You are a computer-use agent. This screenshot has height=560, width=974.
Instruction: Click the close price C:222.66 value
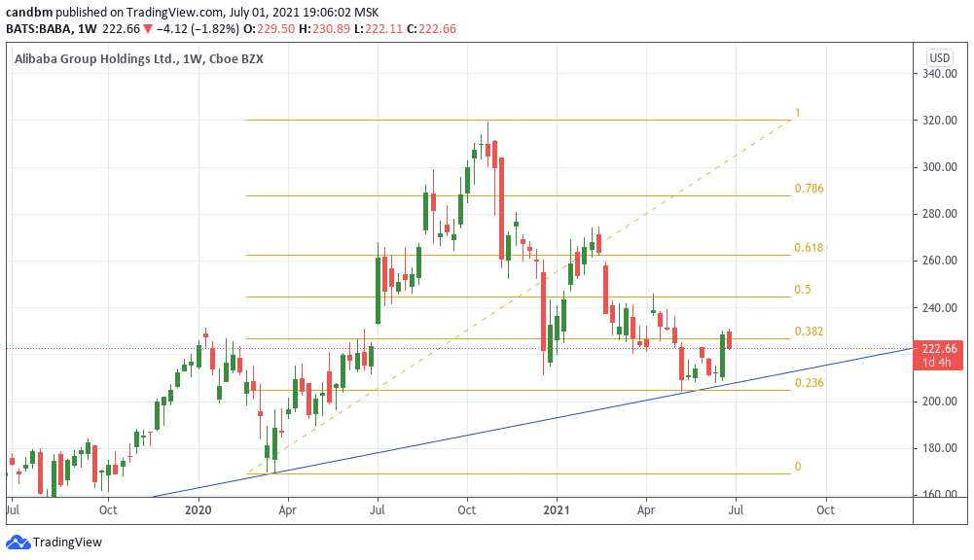click(432, 28)
